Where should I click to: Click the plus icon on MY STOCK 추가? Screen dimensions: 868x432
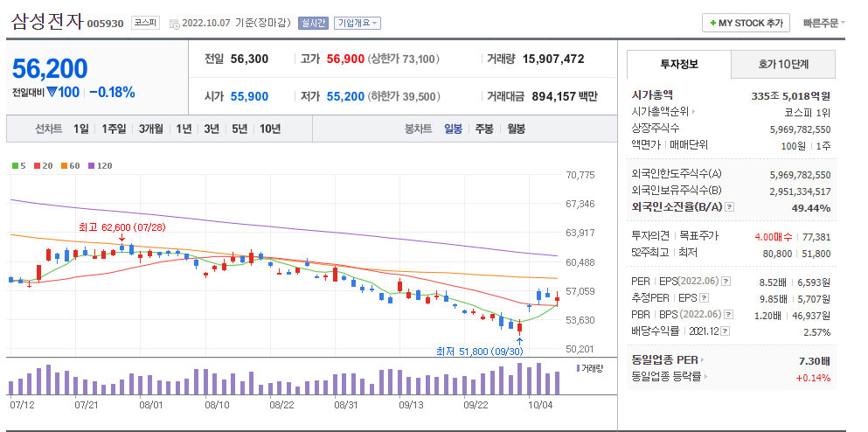[x=712, y=24]
